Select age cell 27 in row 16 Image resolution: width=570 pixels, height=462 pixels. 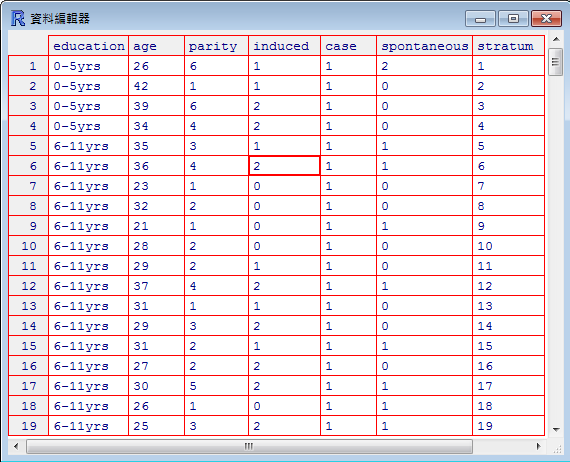[x=156, y=366]
